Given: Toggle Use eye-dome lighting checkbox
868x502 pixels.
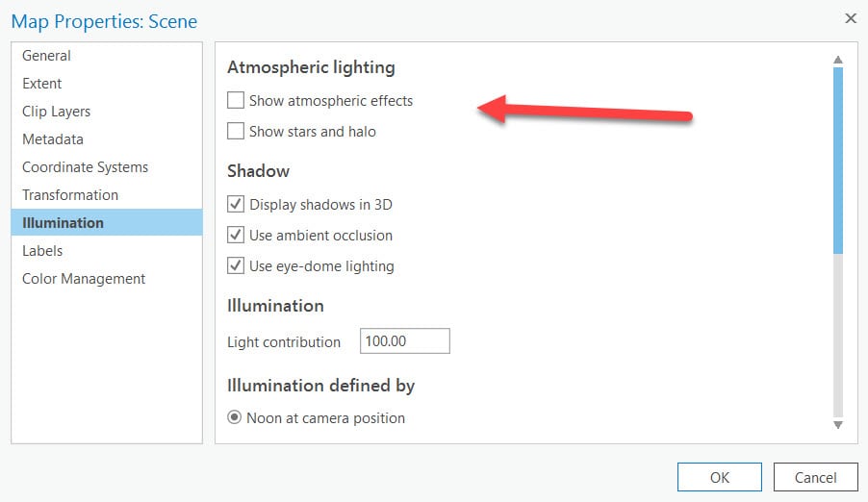Looking at the screenshot, I should [x=236, y=265].
